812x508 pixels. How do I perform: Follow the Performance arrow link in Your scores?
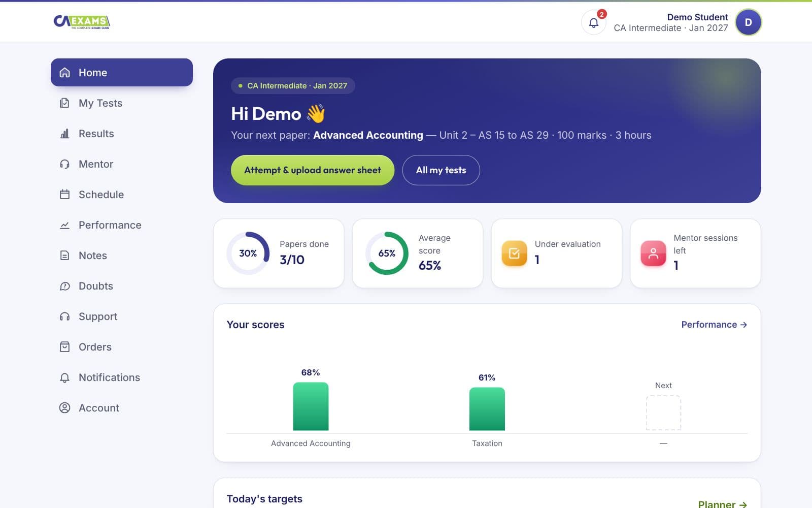click(x=714, y=325)
